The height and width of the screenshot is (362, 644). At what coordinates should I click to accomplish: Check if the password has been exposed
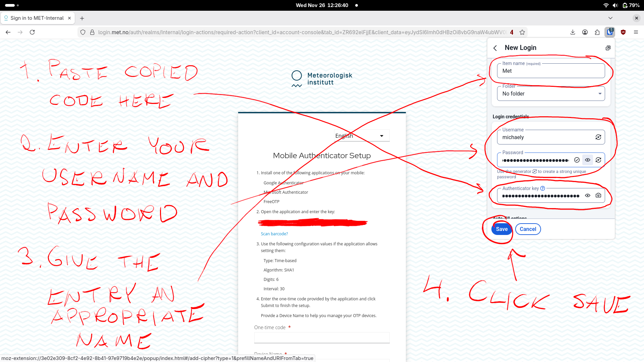[x=577, y=160]
